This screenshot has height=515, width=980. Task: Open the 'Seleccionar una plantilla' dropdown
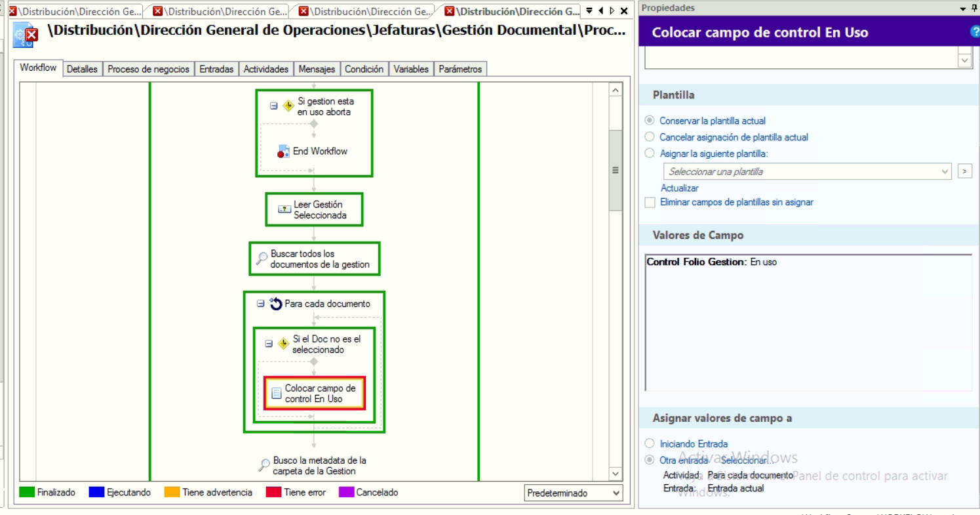(x=807, y=172)
